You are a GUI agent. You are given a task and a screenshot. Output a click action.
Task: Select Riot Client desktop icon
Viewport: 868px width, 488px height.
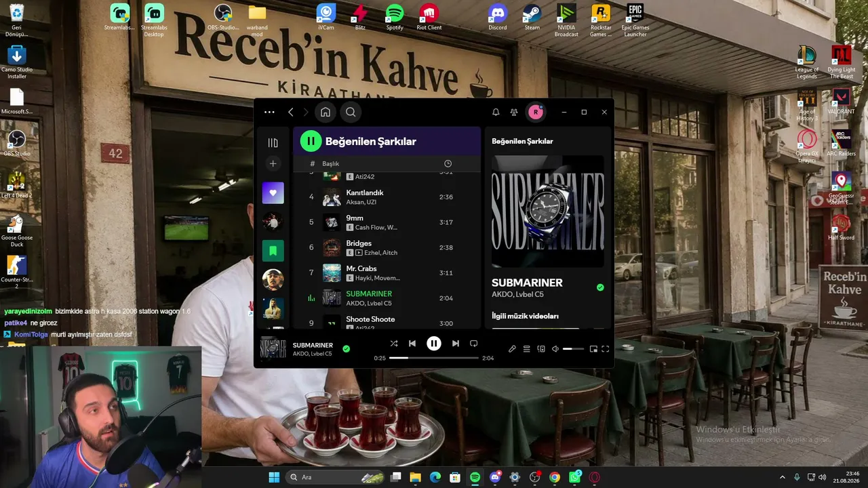429,18
